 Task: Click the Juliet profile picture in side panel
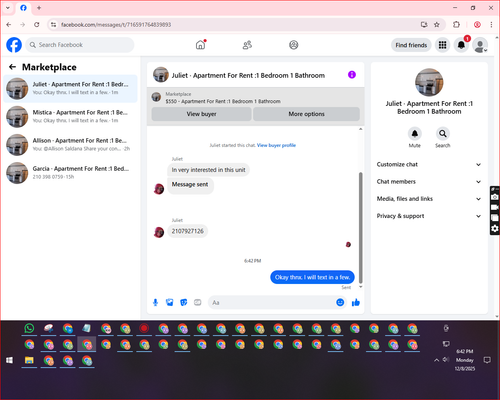pyautogui.click(x=429, y=82)
